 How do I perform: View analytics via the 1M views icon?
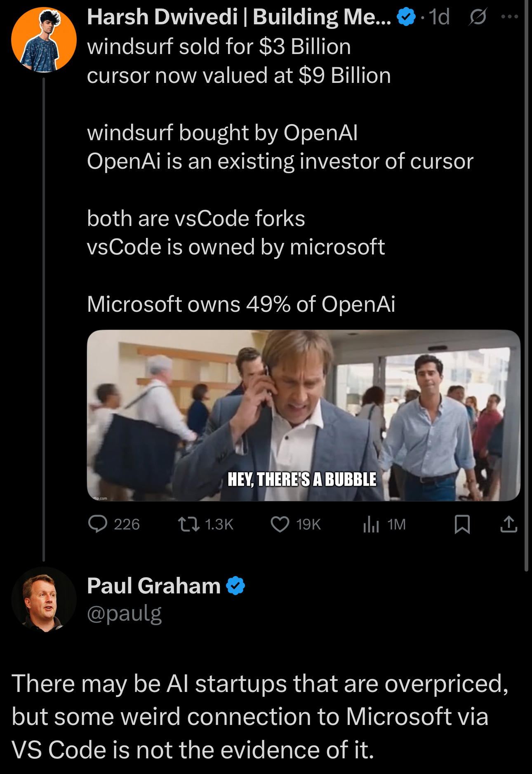(x=371, y=524)
